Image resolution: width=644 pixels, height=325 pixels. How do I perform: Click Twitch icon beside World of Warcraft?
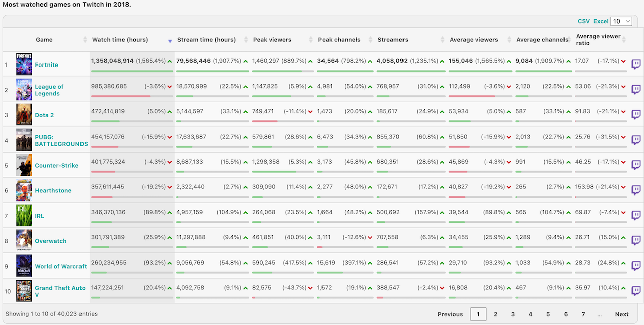(636, 266)
